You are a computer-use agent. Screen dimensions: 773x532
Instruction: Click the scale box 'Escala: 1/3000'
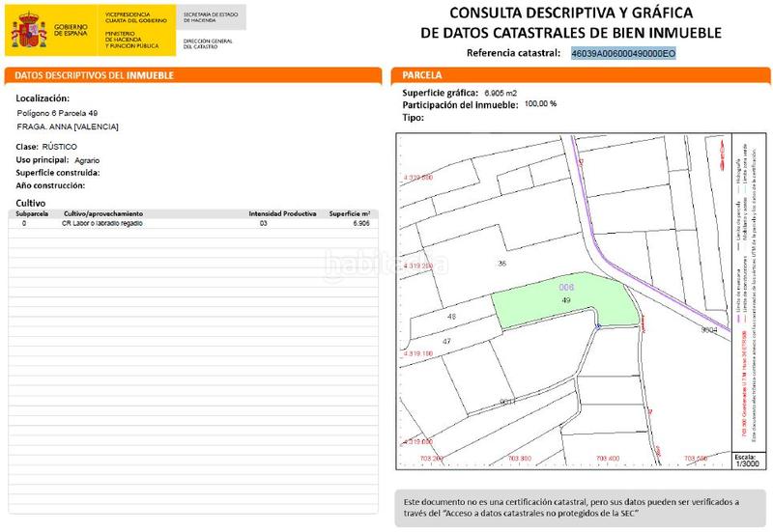(747, 461)
